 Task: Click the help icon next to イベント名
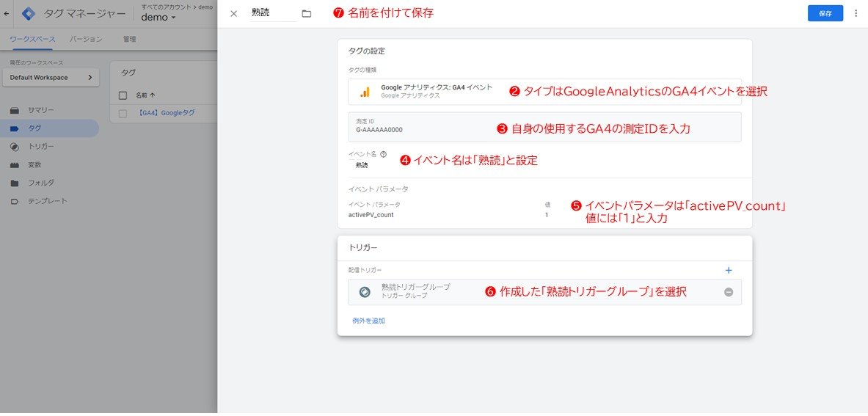click(384, 154)
